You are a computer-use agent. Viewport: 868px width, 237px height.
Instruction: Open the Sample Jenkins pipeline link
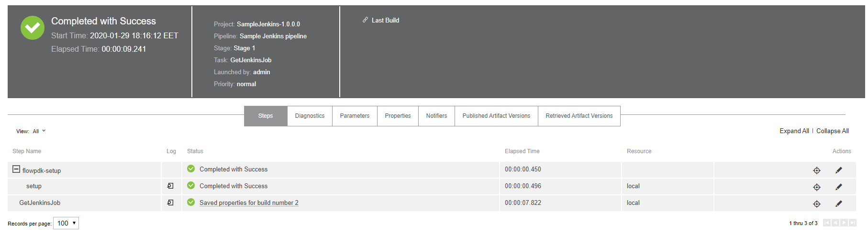273,36
